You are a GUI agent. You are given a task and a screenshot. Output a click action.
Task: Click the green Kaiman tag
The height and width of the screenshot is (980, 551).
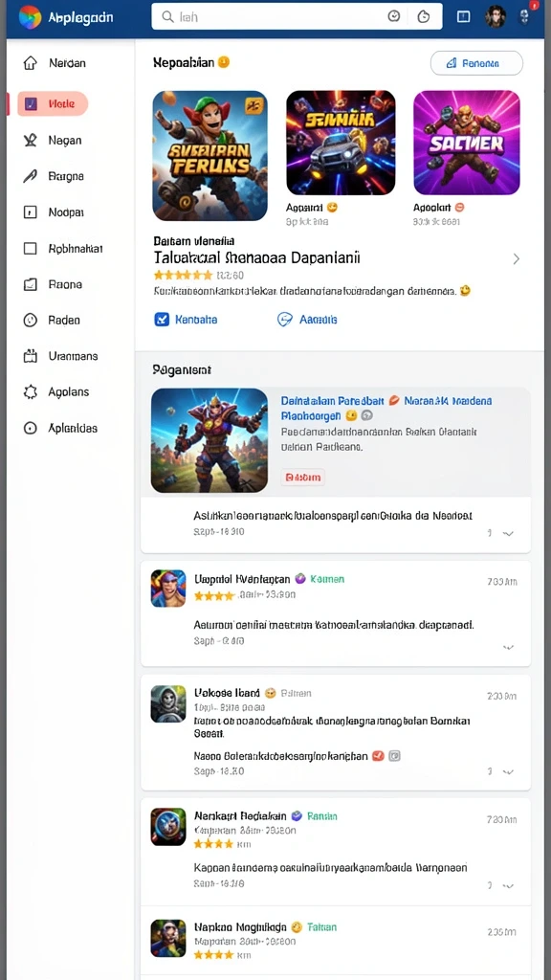tap(327, 579)
